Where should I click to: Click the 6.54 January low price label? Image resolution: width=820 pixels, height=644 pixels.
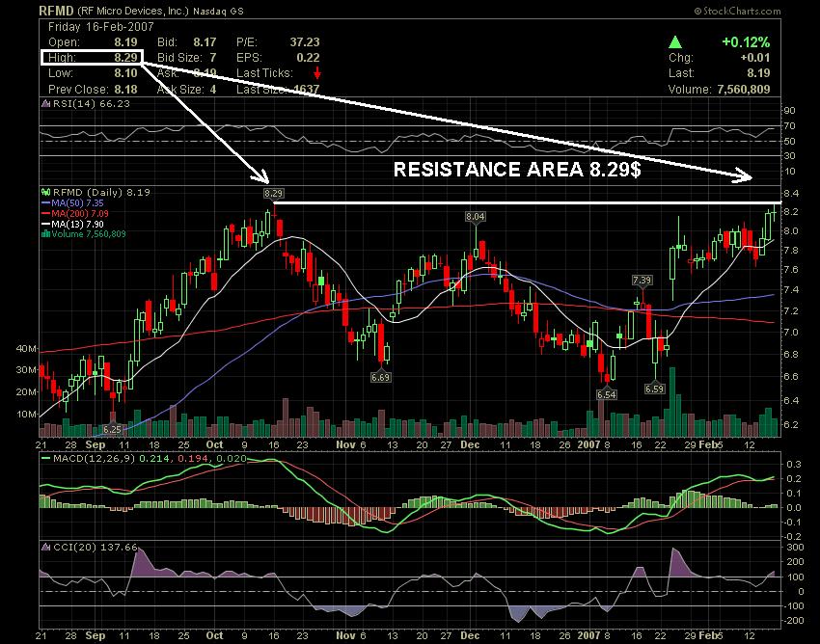point(607,394)
